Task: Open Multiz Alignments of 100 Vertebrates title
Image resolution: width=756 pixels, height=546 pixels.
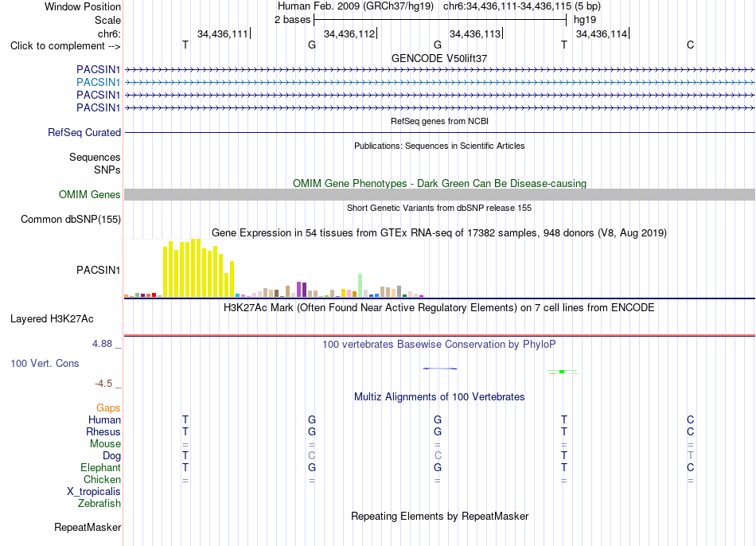Action: click(439, 397)
